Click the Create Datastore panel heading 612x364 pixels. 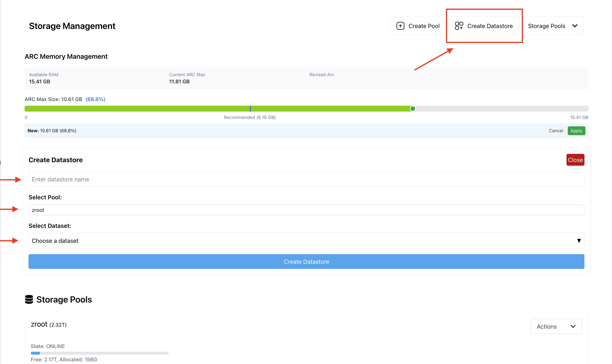click(56, 160)
